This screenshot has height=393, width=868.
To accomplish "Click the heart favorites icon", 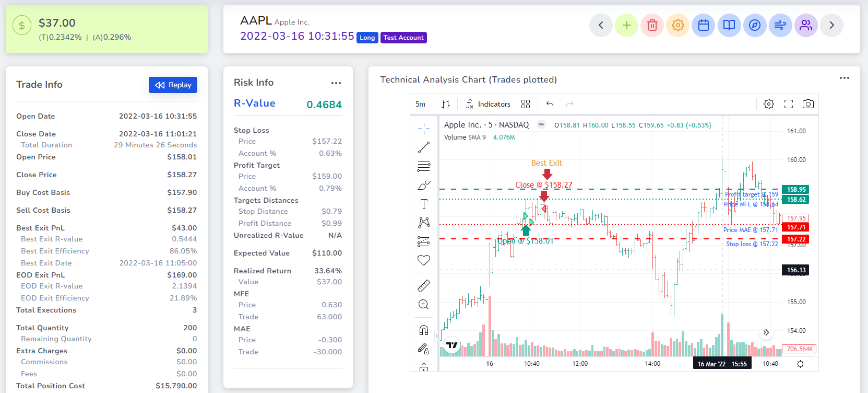I will click(x=424, y=260).
